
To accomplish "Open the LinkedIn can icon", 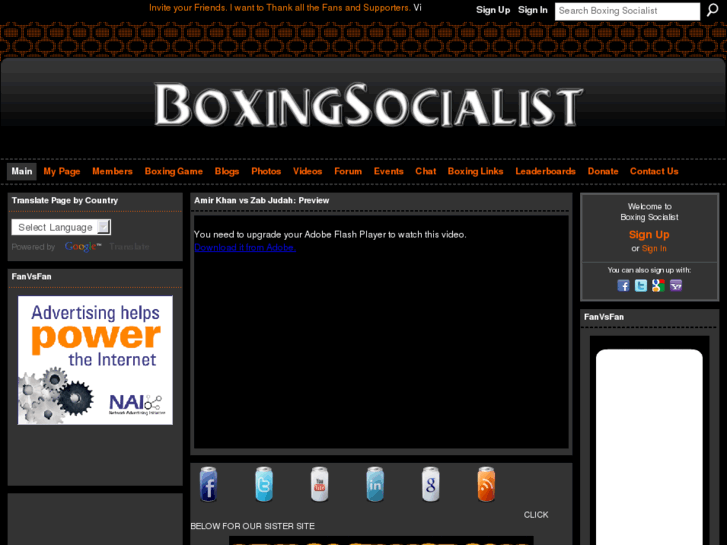I will (375, 484).
